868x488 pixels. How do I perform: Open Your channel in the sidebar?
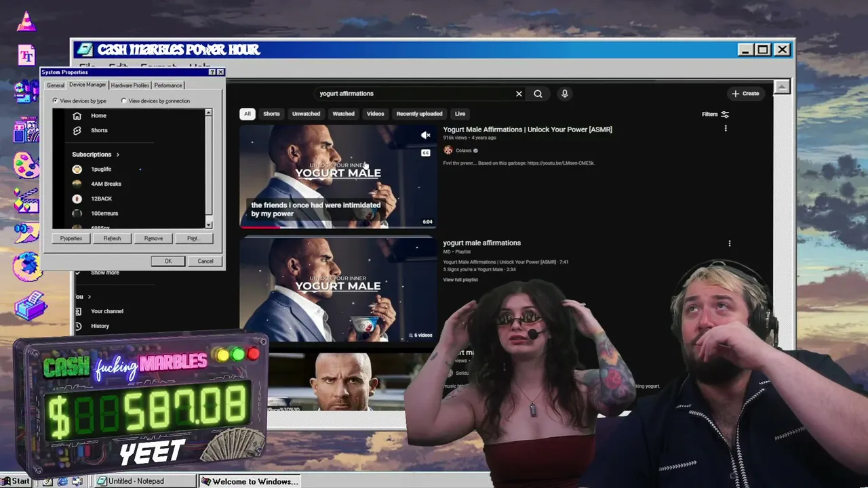107,311
